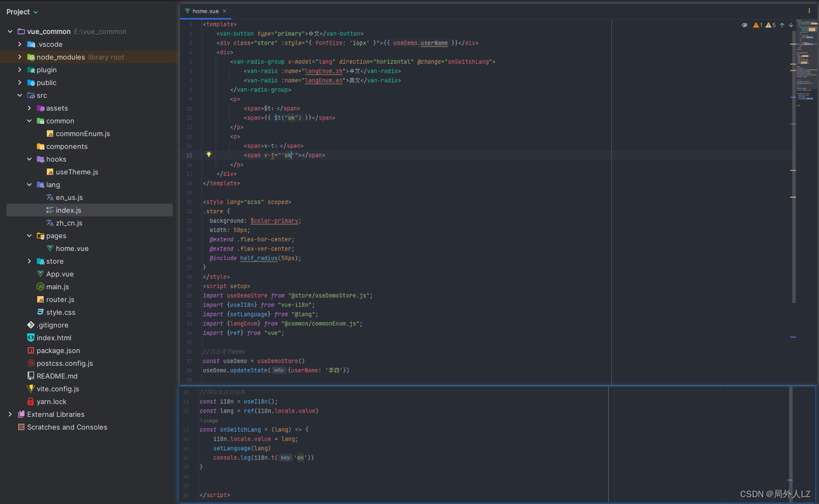Expand the assets folder
Screen dimensions: 819x504
29,108
